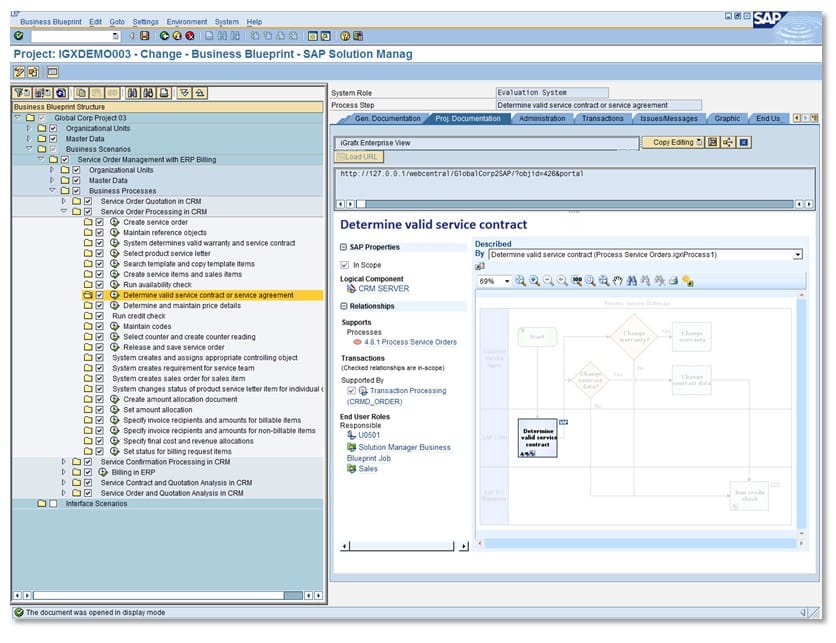Click the filter funnel icon above the tree
This screenshot has height=643, width=836.
coord(21,93)
